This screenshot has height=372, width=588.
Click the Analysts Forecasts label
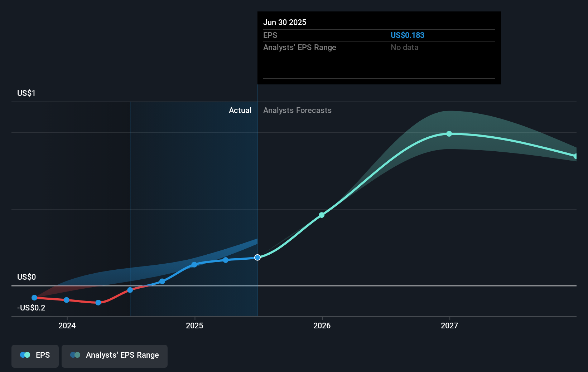tap(297, 111)
